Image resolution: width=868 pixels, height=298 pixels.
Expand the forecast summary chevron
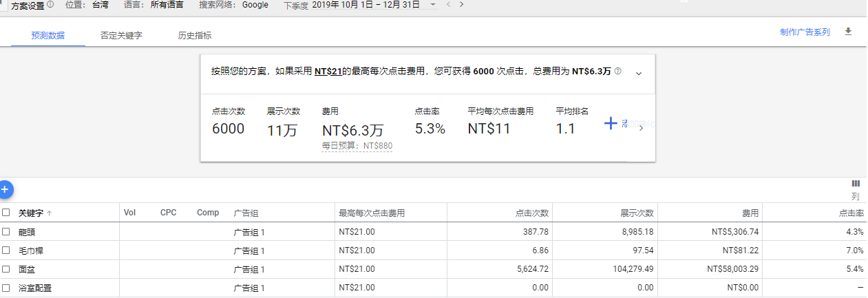point(638,73)
